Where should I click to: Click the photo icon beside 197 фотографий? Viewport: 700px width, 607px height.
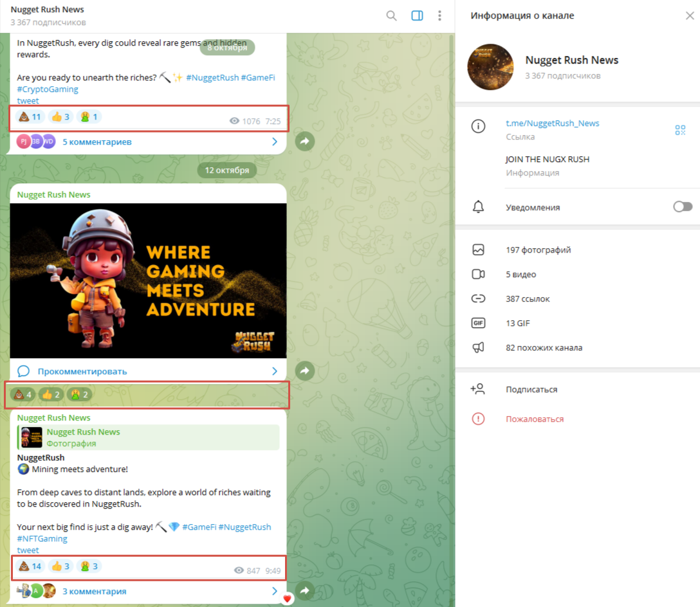click(x=478, y=249)
